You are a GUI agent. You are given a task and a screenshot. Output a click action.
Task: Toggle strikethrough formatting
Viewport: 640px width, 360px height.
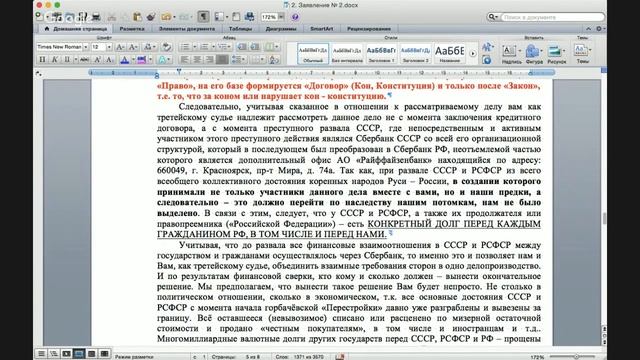[84, 60]
